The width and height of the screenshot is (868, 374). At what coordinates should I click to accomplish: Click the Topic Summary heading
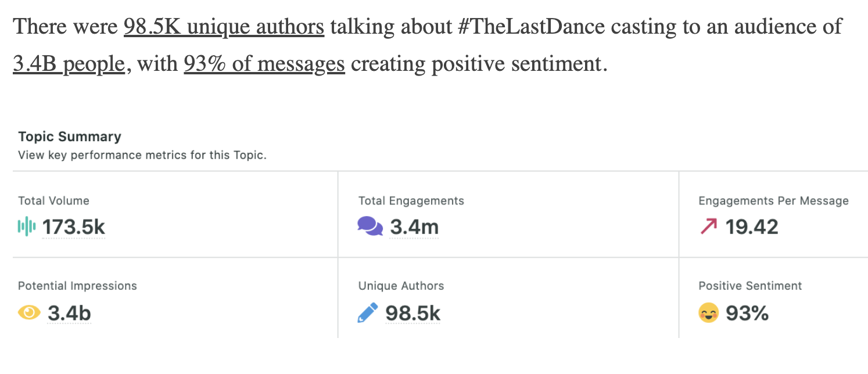pos(70,137)
